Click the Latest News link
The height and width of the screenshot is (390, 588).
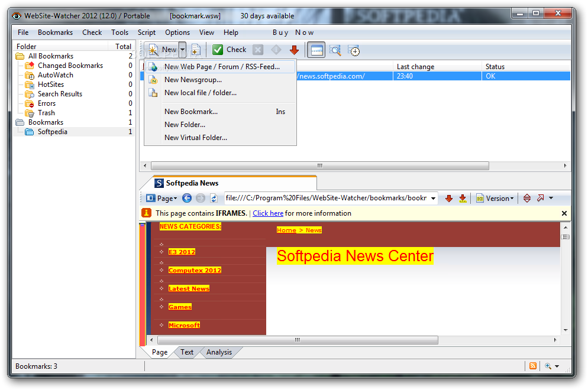click(x=189, y=288)
